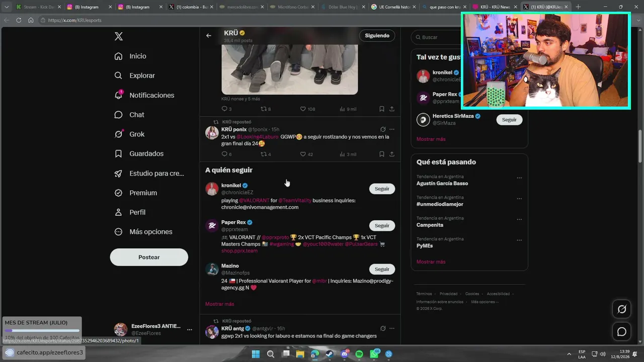Image resolution: width=644 pixels, height=362 pixels.
Task: View analytics on KRÜ ponix's post
Action: [x=348, y=154]
